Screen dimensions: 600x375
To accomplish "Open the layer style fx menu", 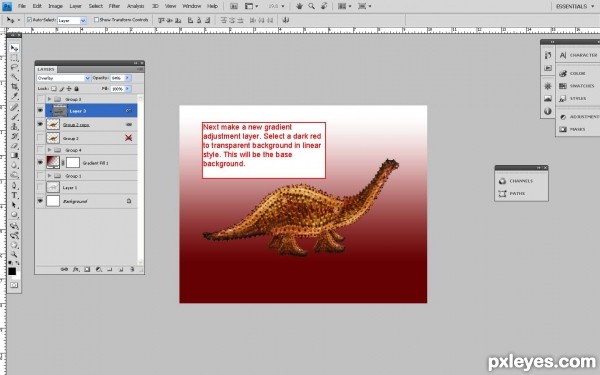I will (76, 269).
